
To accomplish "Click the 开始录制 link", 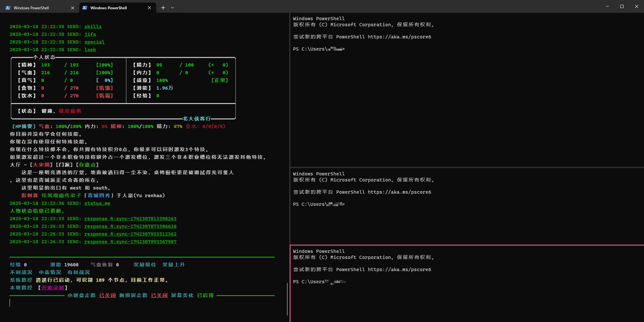I will click(x=53, y=288).
